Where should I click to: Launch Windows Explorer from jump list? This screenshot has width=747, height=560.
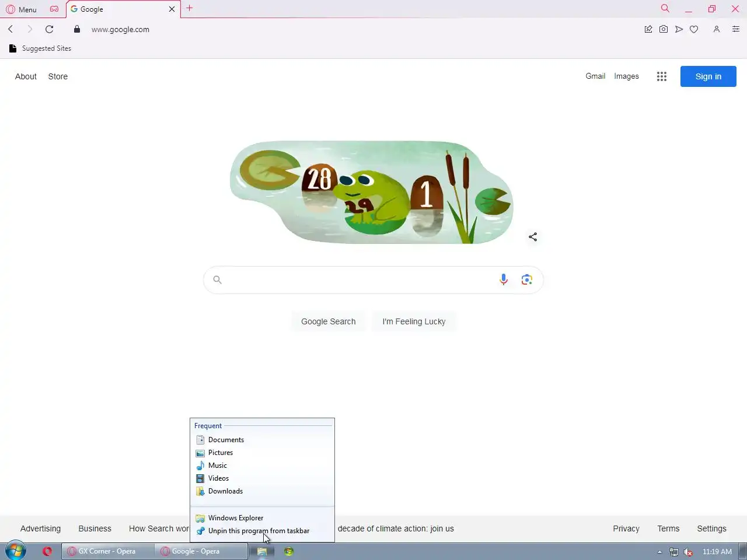(262, 518)
